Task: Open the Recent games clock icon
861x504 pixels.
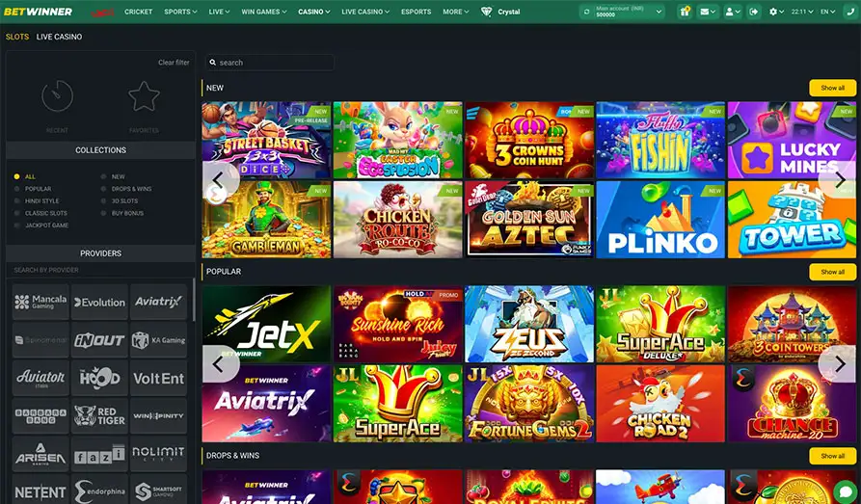Action: pos(57,96)
